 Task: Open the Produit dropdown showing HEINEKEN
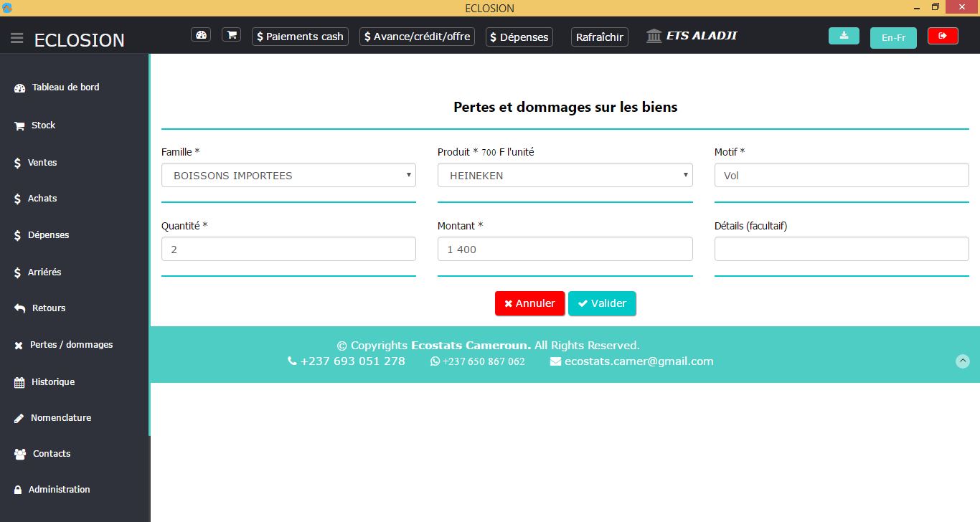[565, 176]
